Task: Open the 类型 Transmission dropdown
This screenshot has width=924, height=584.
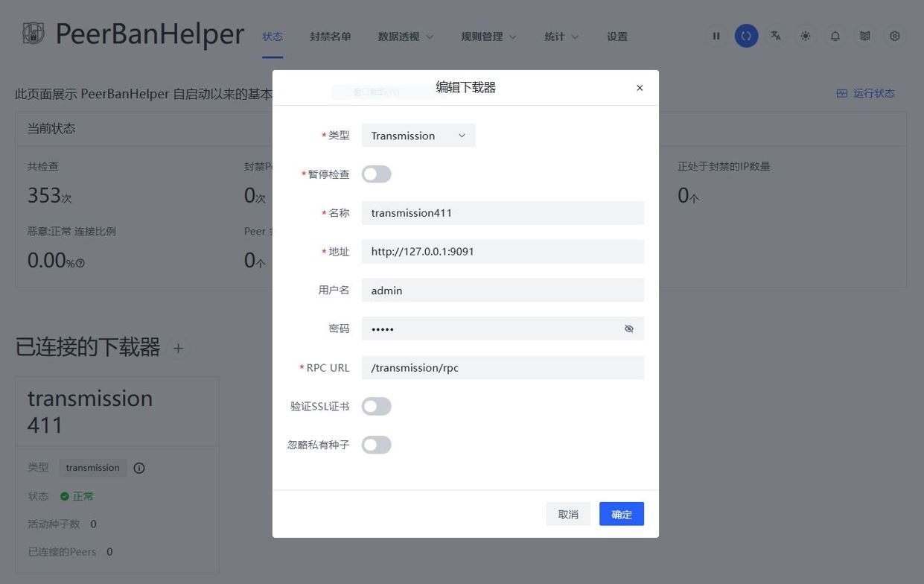Action: tap(418, 136)
